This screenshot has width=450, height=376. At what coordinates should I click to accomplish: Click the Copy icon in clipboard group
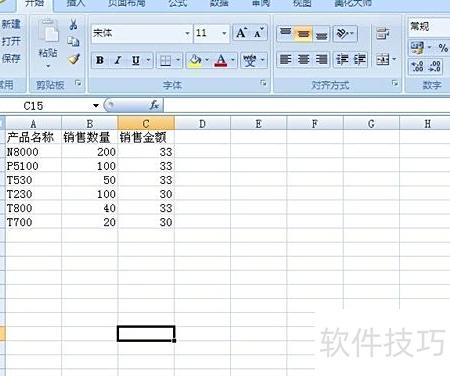73,41
